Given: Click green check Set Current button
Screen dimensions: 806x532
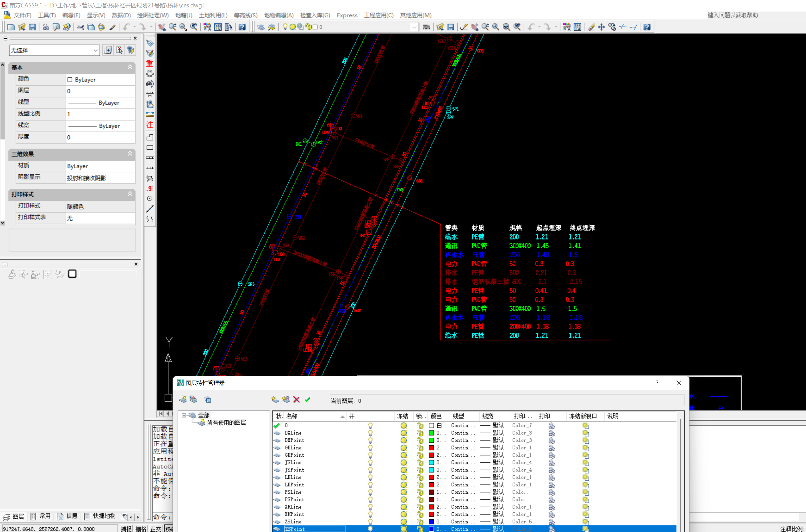Looking at the screenshot, I should pos(308,400).
